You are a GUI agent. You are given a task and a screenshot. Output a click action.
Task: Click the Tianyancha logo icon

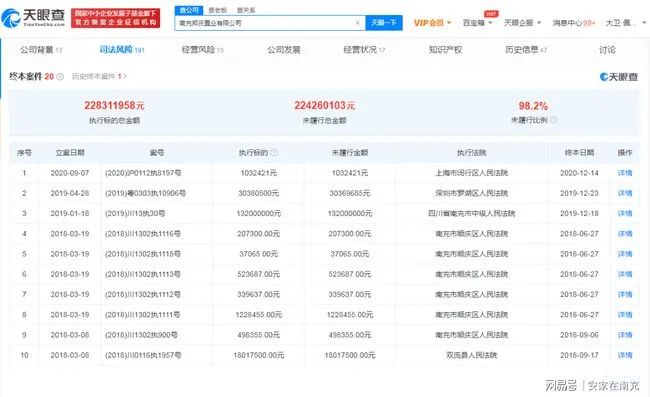click(11, 18)
